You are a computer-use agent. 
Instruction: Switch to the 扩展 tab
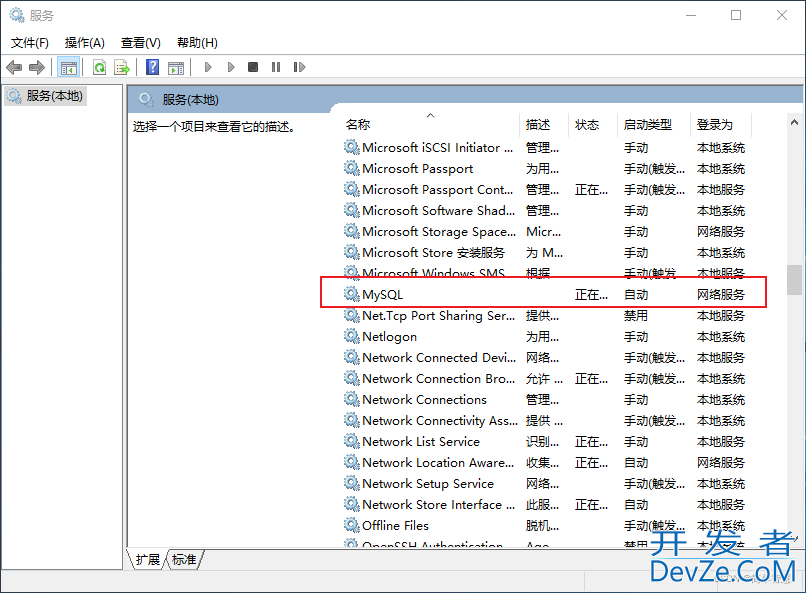pyautogui.click(x=148, y=559)
